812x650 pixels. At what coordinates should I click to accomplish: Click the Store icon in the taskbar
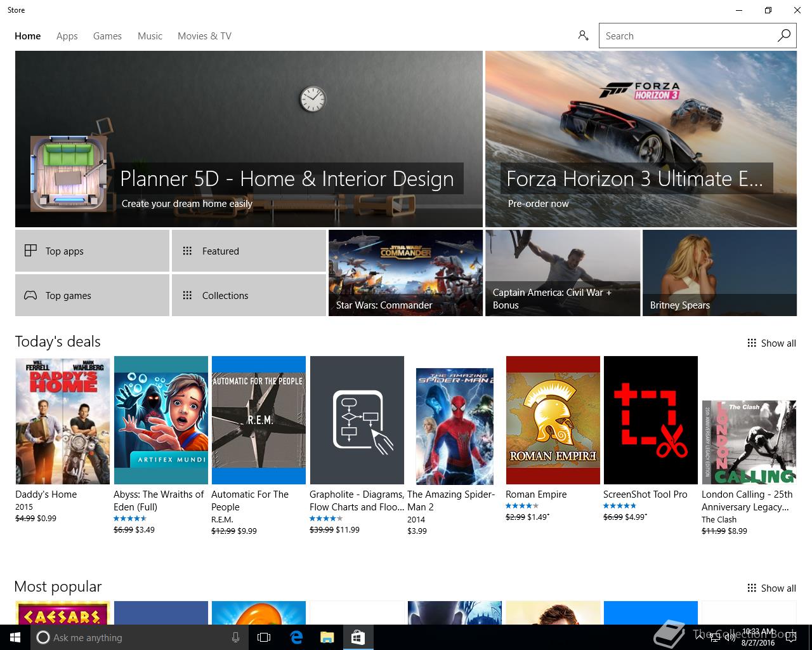click(358, 637)
